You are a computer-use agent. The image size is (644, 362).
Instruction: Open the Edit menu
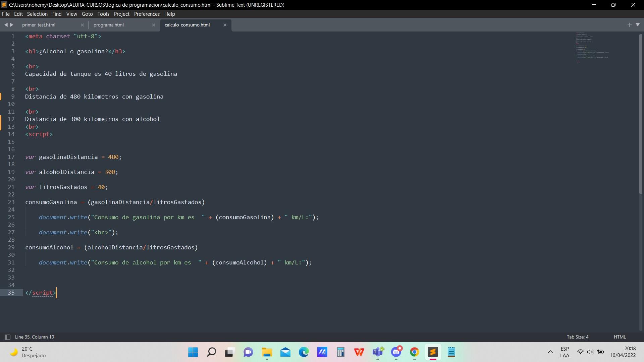click(x=18, y=14)
